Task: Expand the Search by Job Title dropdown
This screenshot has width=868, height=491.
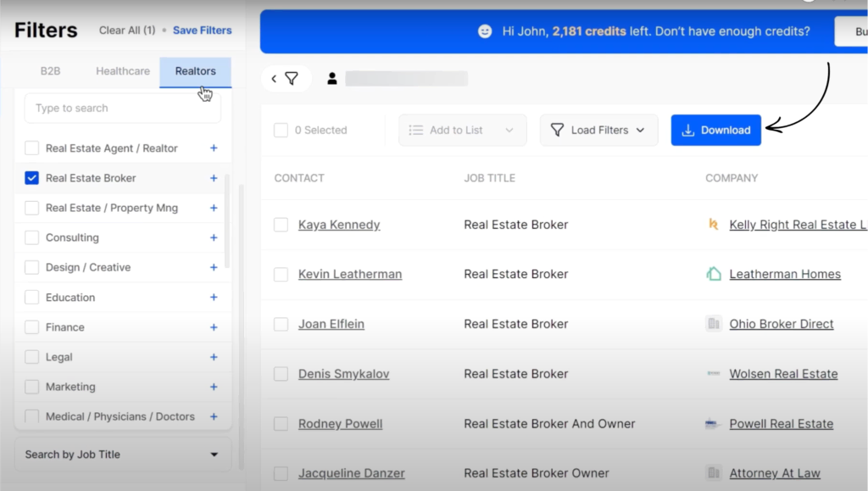Action: tap(122, 455)
